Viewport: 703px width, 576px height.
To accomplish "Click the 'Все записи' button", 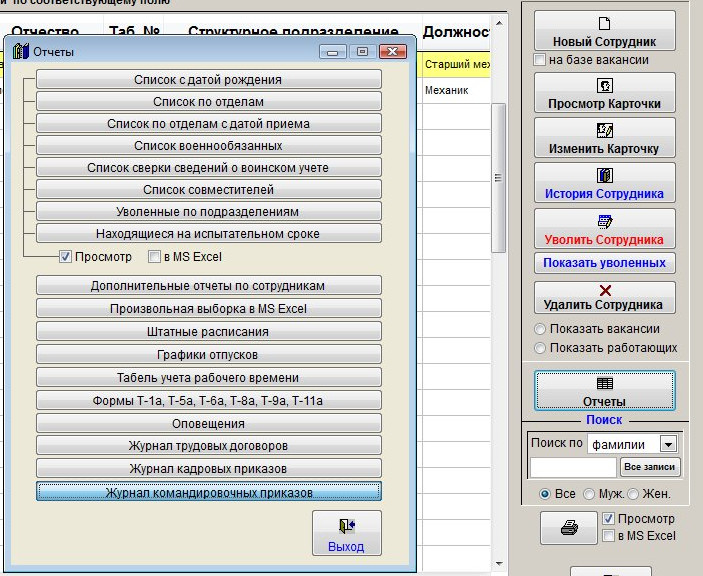I will click(x=650, y=467).
